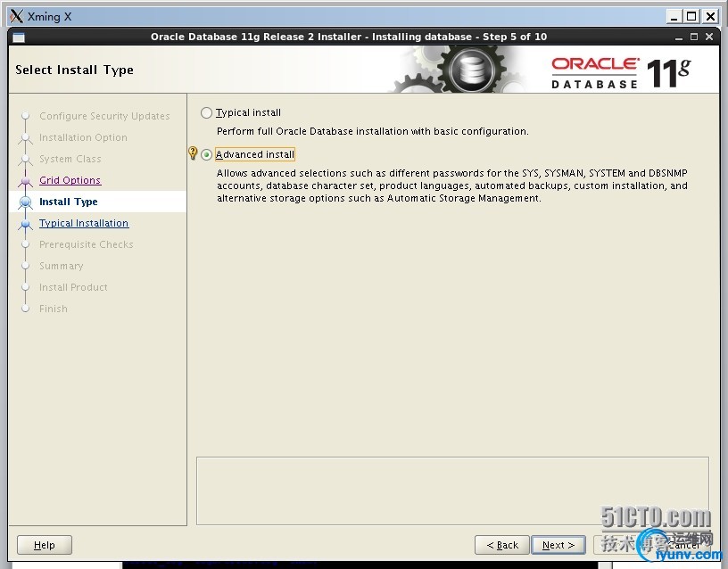Click the empty message panel below options

pyautogui.click(x=452, y=491)
